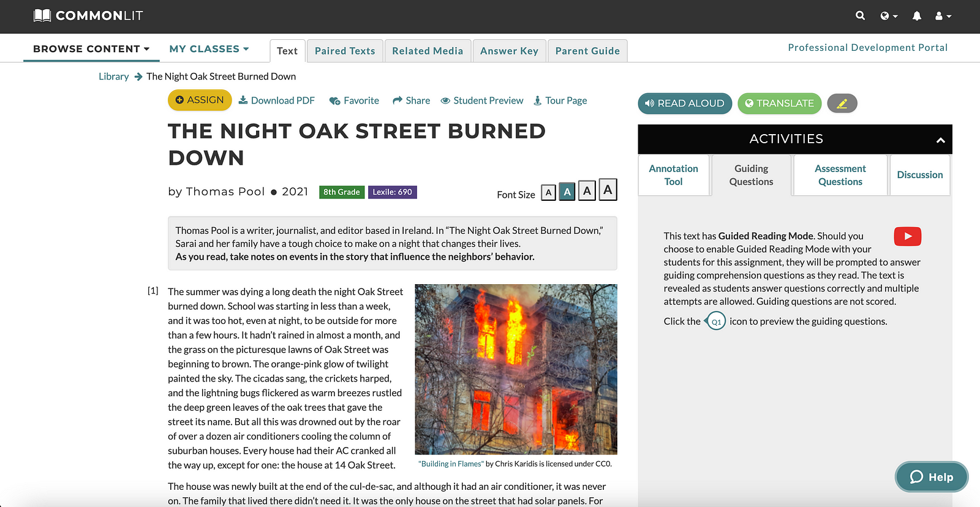Click the Q1 guiding question icon
This screenshot has width=980, height=507.
click(715, 321)
